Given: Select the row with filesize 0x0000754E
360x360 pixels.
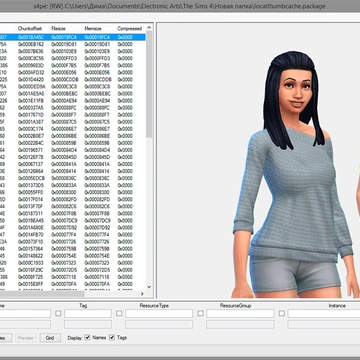Looking at the screenshot, I should (73, 256).
